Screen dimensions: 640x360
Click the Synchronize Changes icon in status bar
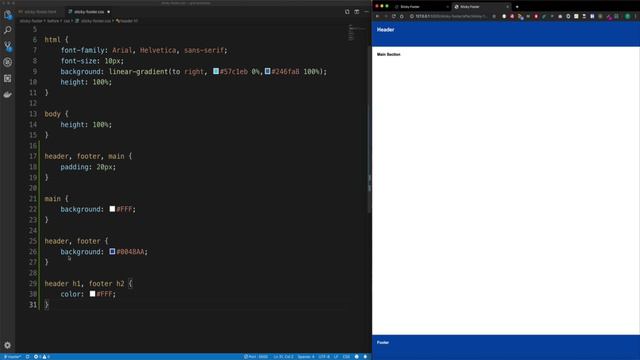[x=27, y=357]
